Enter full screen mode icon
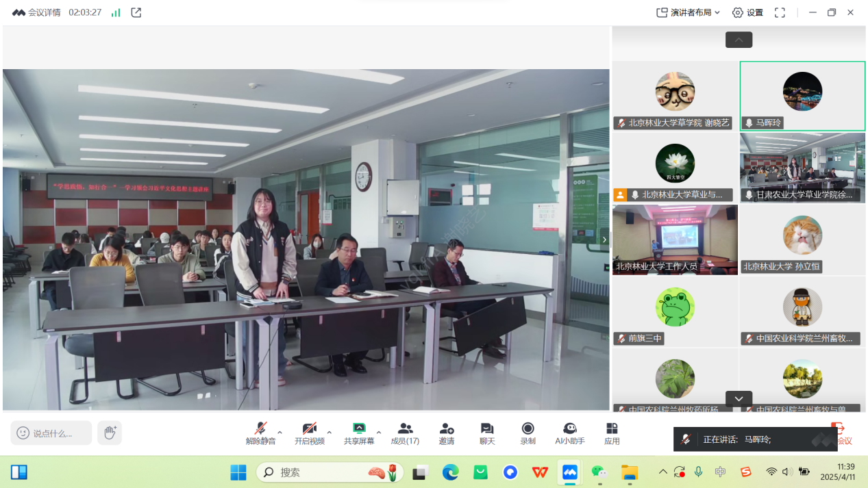This screenshot has width=868, height=488. 780,12
